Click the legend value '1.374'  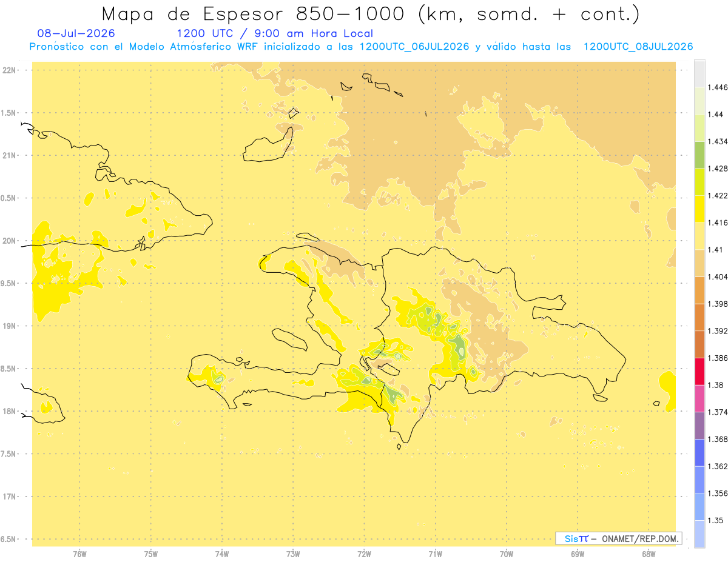pyautogui.click(x=718, y=412)
